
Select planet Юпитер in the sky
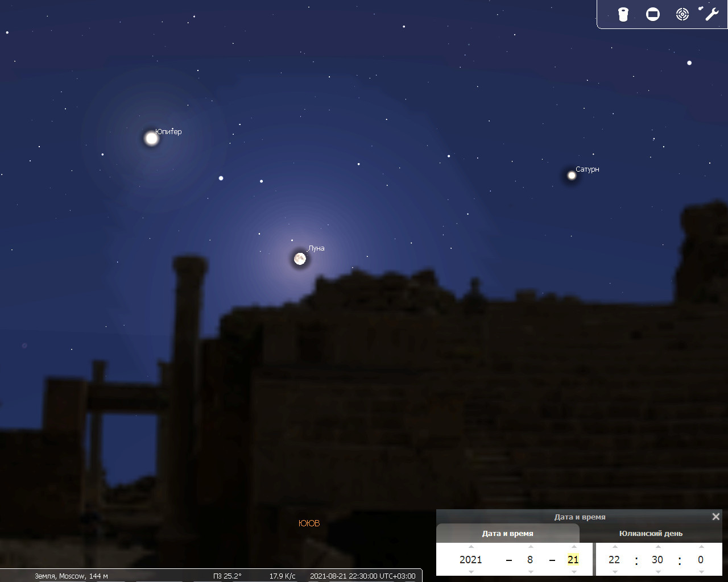151,138
